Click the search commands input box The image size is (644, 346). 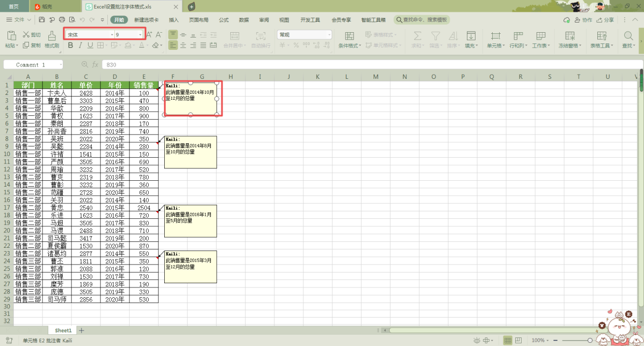tap(421, 20)
